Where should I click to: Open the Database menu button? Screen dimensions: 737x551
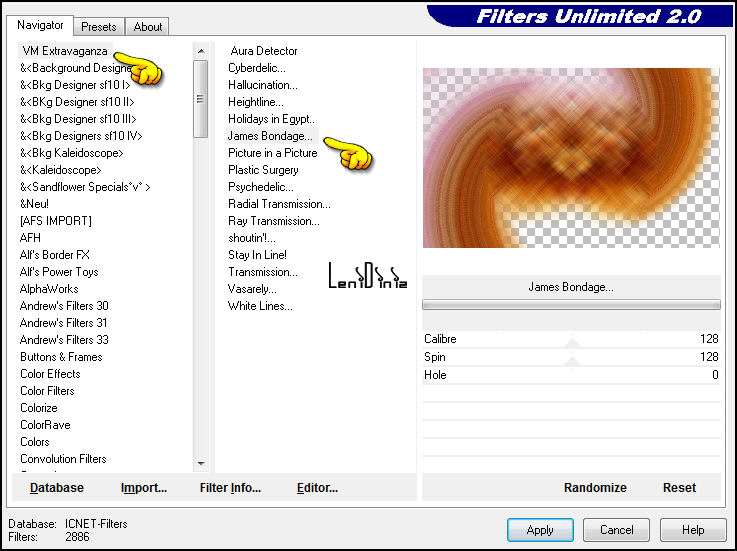[x=57, y=488]
